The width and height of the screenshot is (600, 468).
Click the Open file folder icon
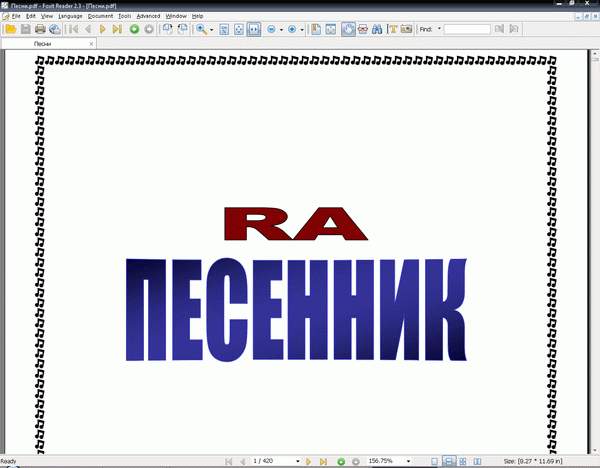pyautogui.click(x=10, y=30)
